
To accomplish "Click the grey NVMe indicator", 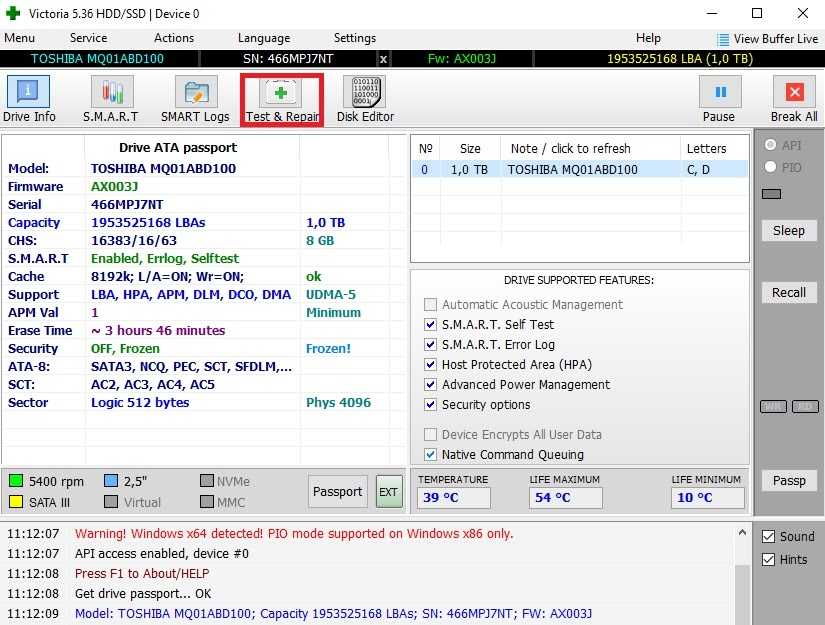I will pyautogui.click(x=207, y=481).
